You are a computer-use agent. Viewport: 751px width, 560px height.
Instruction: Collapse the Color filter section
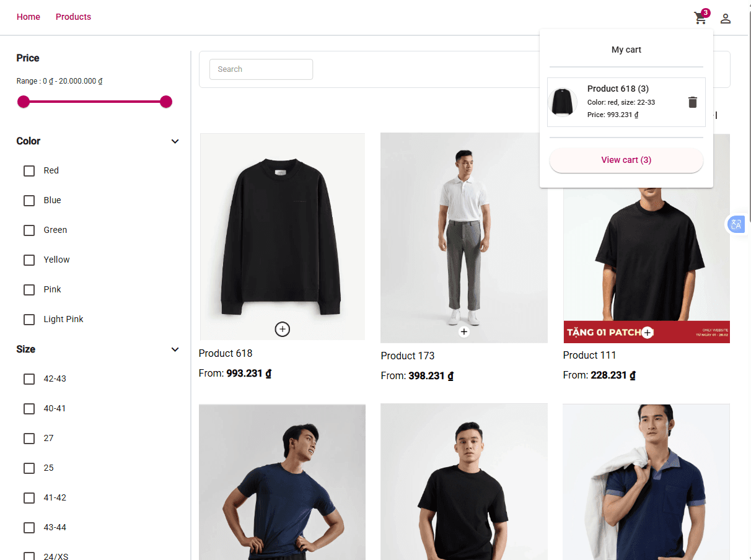pos(175,141)
